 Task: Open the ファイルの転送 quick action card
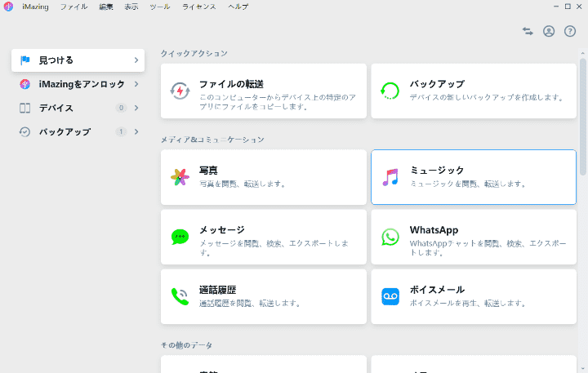[264, 91]
